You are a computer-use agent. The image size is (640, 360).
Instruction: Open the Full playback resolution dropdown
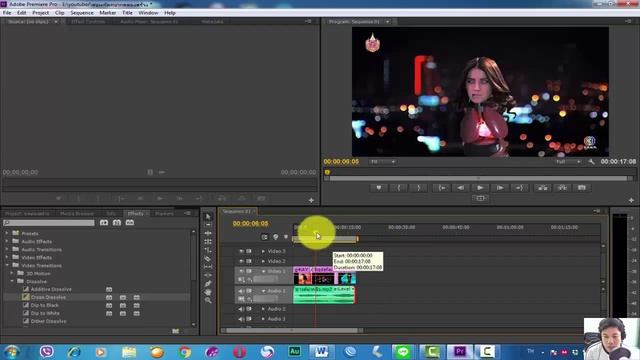[567, 162]
